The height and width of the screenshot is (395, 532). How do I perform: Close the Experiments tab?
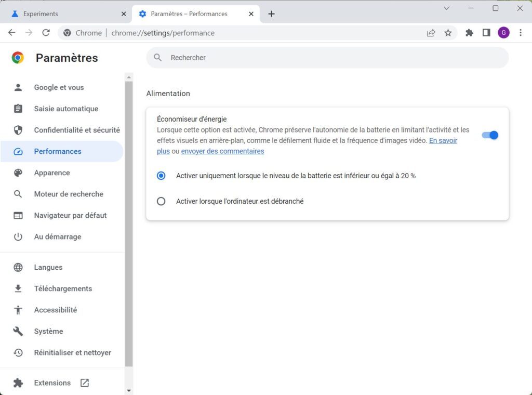point(124,14)
